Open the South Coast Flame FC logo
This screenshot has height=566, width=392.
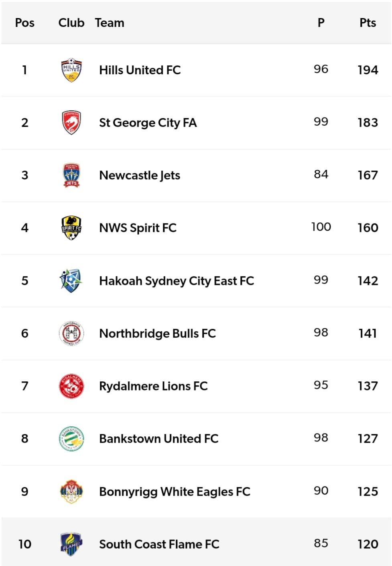[x=71, y=544]
